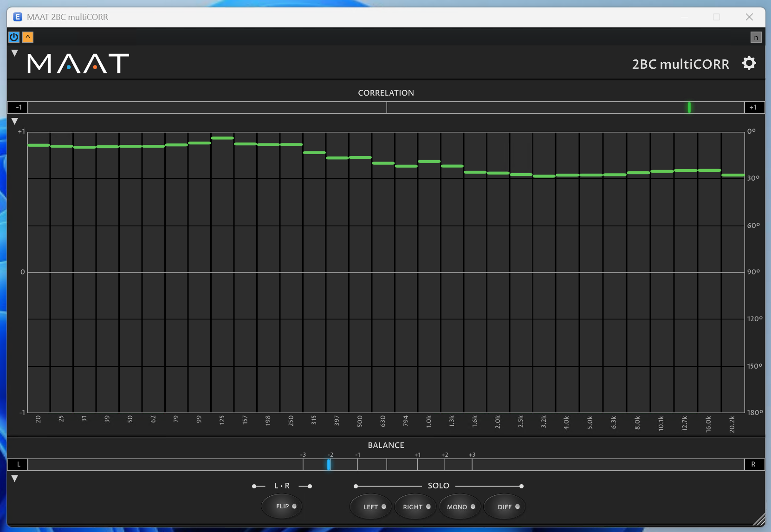Screen dimensions: 771x532
Task: Open settings with the gear icon
Action: 749,63
